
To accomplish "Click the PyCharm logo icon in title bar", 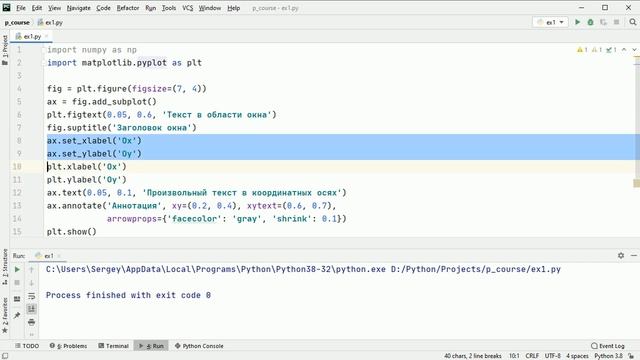I will pos(7,7).
